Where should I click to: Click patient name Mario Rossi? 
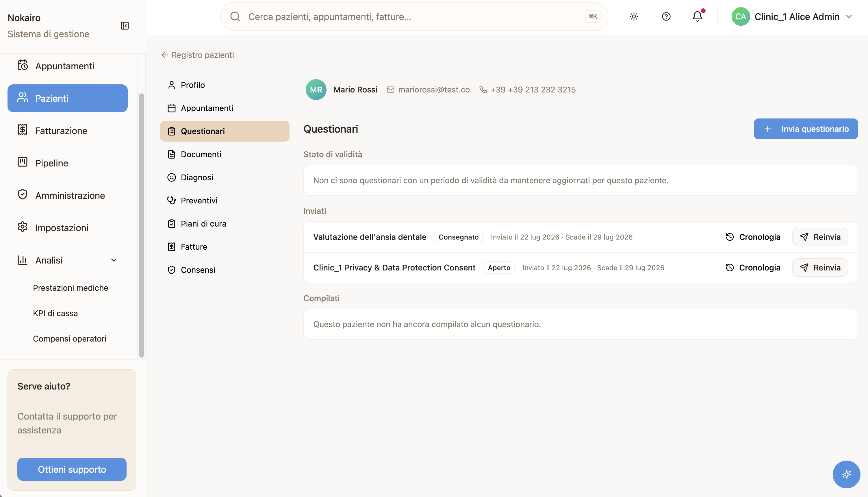[355, 90]
